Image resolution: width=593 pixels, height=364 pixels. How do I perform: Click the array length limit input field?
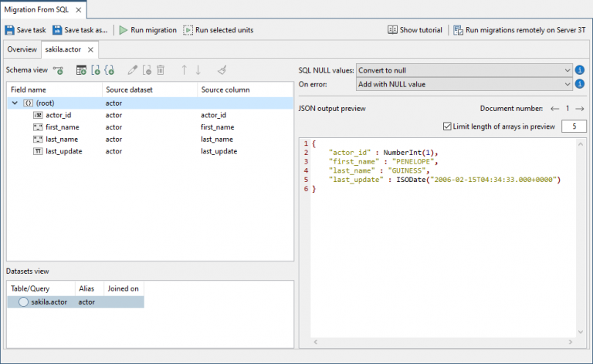point(574,126)
